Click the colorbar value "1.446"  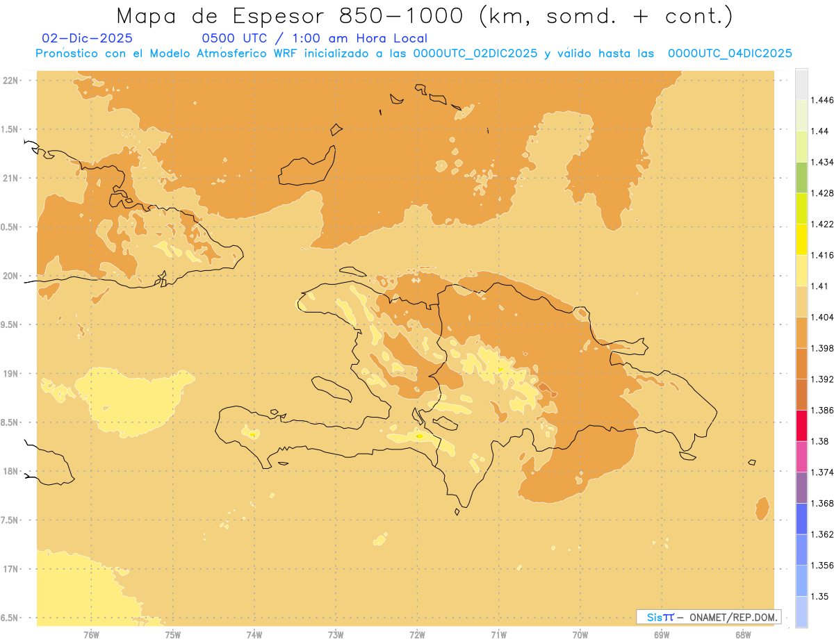821,100
